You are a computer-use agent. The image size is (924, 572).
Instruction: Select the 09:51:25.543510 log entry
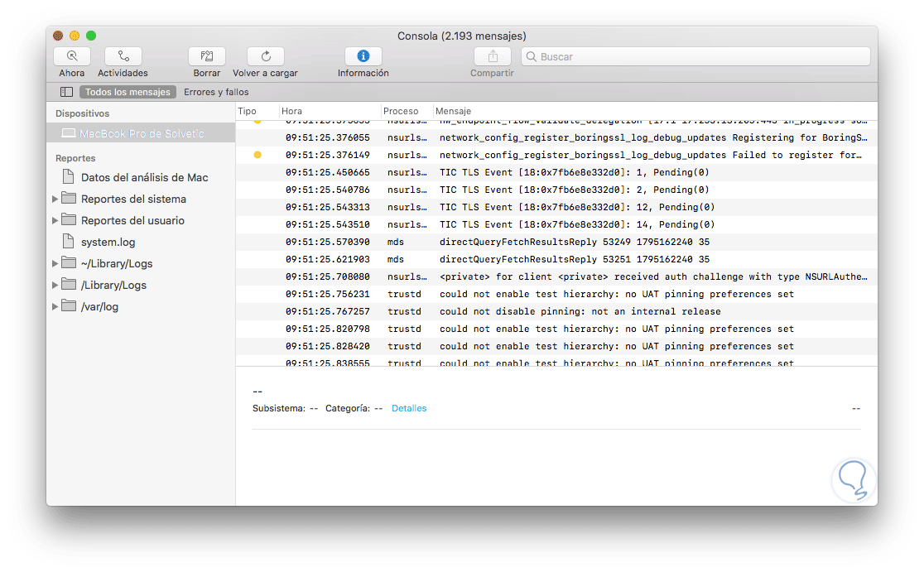point(556,224)
